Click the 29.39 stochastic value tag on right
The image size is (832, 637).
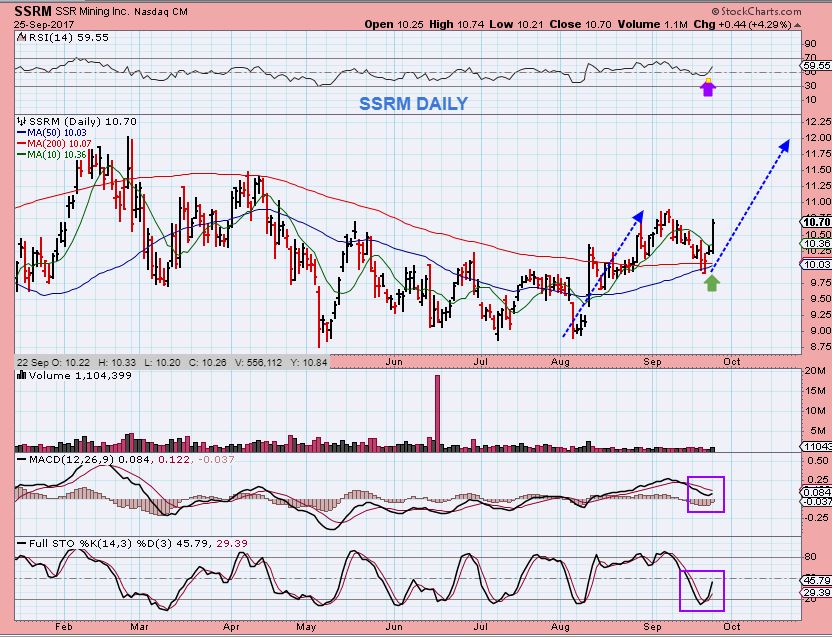pyautogui.click(x=818, y=592)
